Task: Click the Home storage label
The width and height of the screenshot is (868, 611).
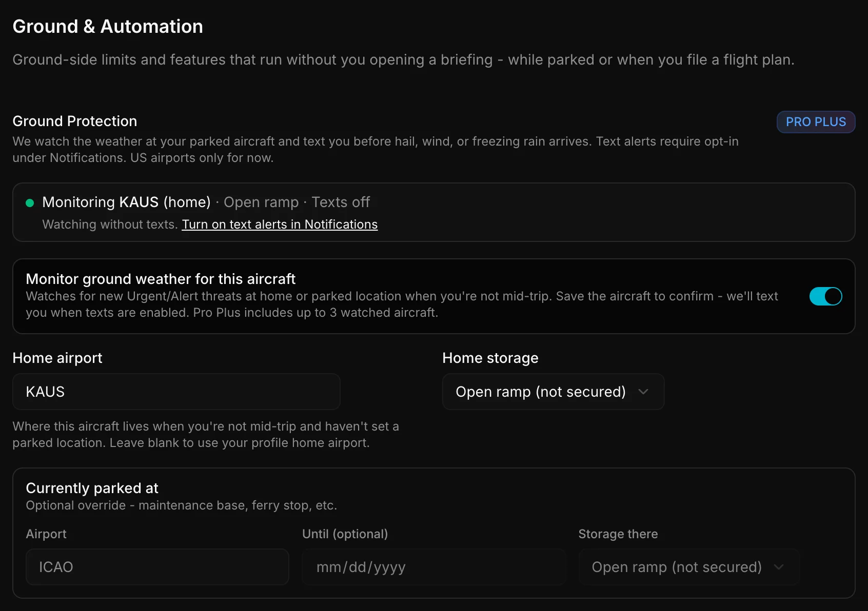Action: point(490,358)
